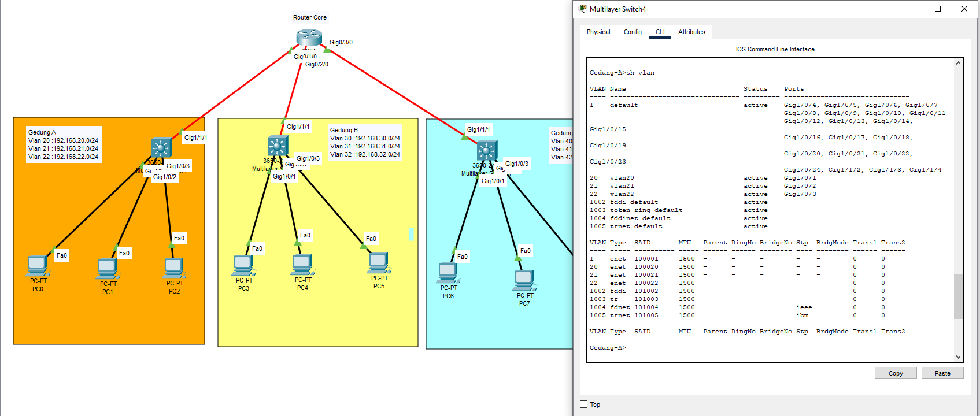Click the PC4 computer icon
This screenshot has width=980, height=416.
coord(302,265)
